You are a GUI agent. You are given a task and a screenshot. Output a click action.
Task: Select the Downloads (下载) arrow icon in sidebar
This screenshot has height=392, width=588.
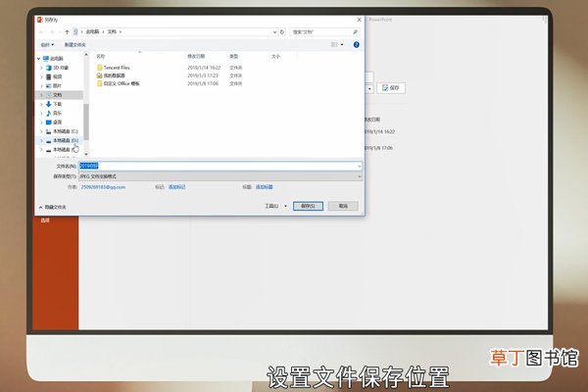point(48,104)
